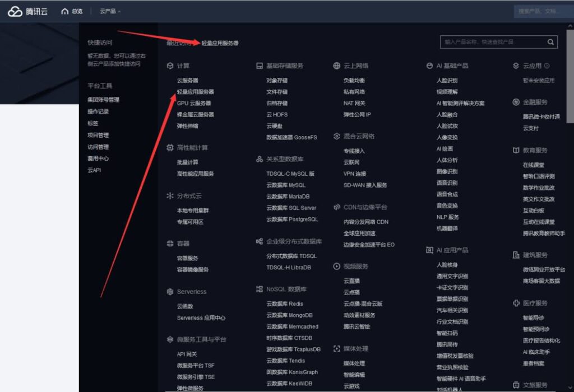This screenshot has width=574, height=392.
Task: Open 分布式数据库 TDSQL
Action: [x=291, y=256]
